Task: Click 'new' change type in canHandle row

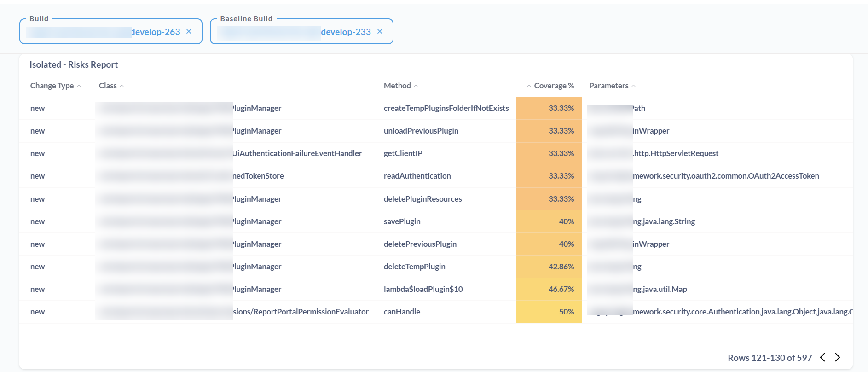Action: pyautogui.click(x=38, y=312)
